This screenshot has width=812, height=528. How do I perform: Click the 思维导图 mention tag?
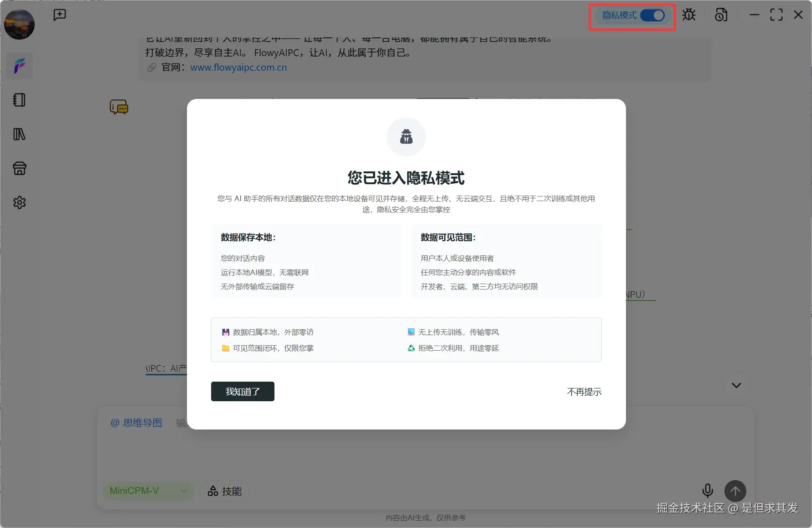[136, 423]
